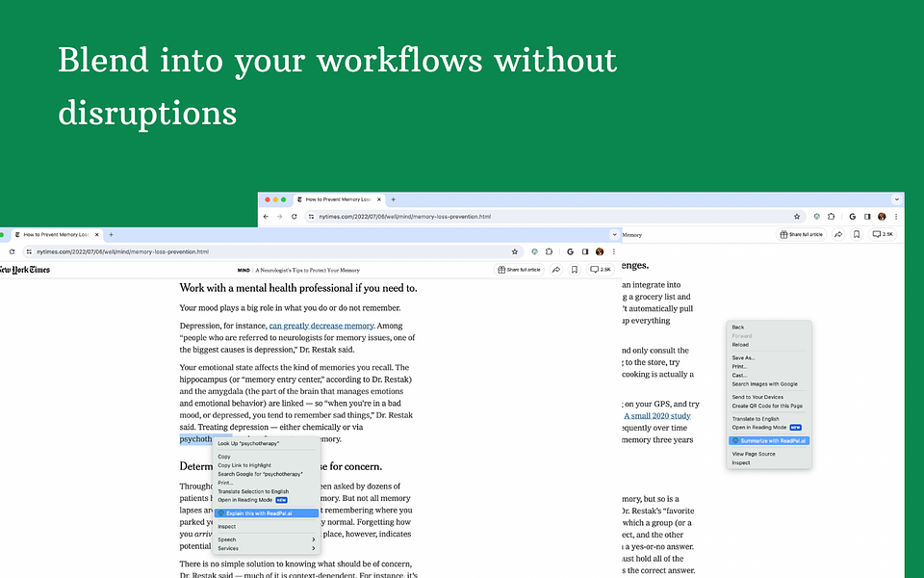Choose Create QR Code for this Page

pos(768,406)
